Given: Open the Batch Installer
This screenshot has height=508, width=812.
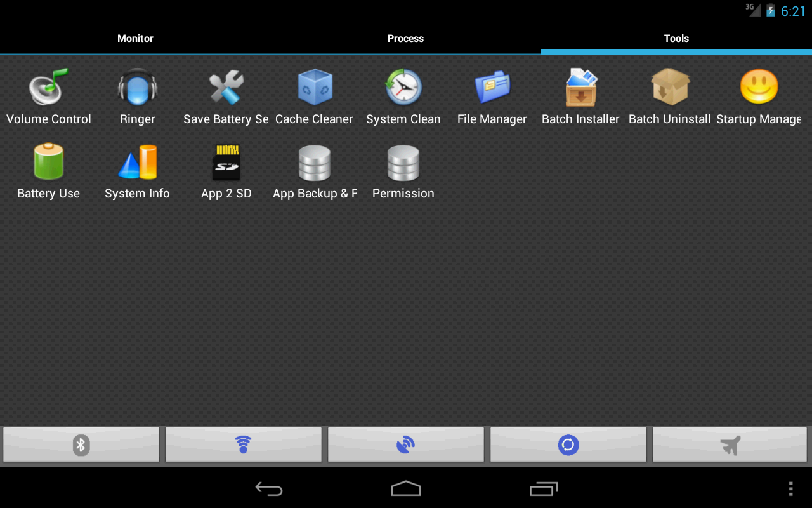Looking at the screenshot, I should pyautogui.click(x=580, y=95).
